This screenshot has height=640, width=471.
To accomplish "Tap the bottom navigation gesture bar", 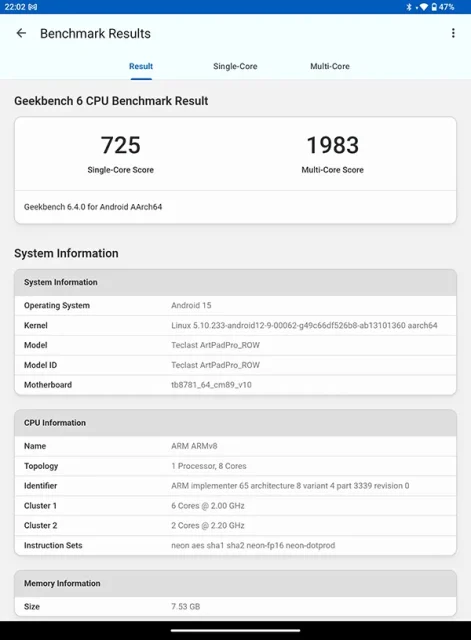I will pyautogui.click(x=235, y=631).
